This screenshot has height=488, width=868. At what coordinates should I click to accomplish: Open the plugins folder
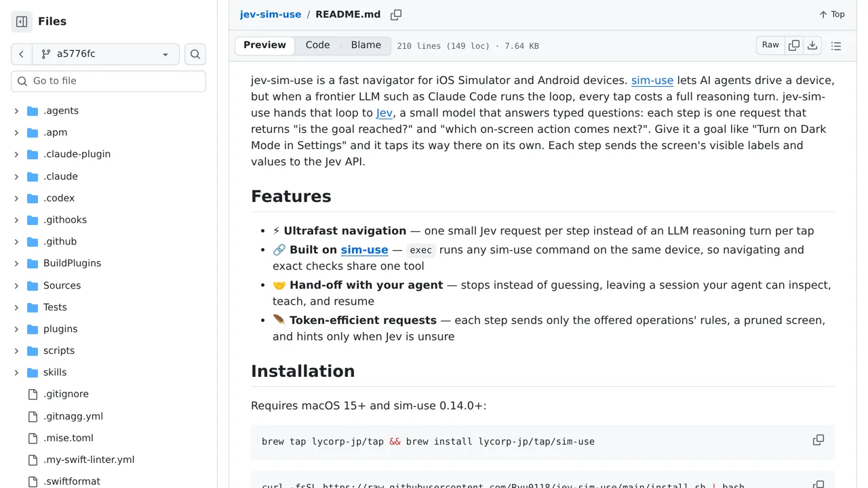60,329
